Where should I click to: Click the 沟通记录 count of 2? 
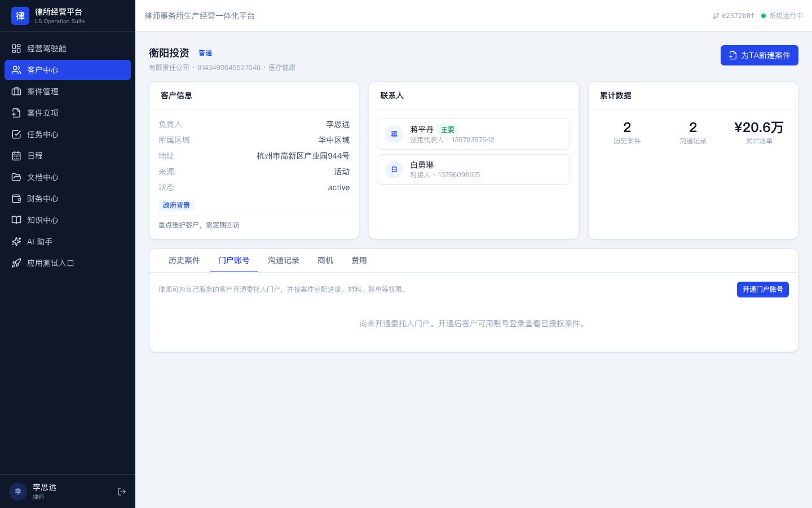(693, 128)
